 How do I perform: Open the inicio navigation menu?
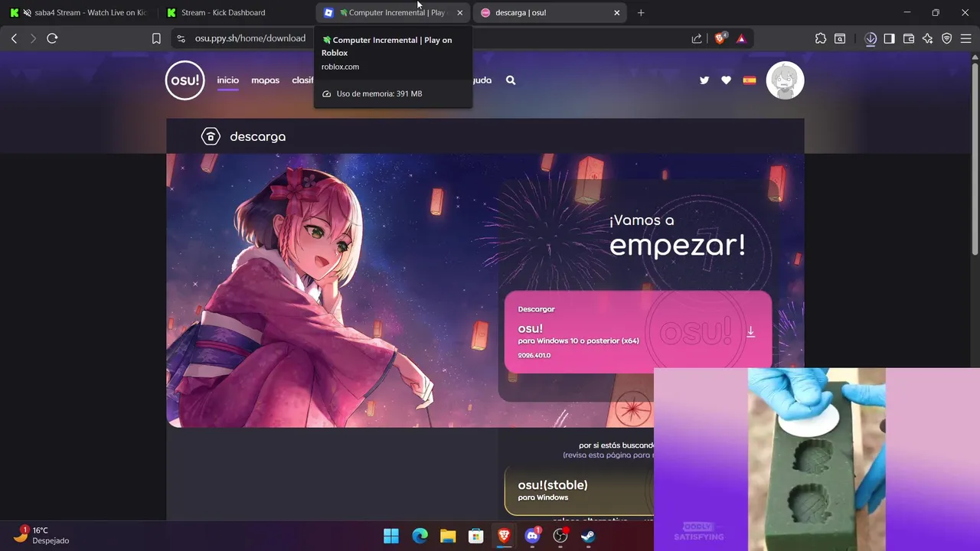point(227,80)
